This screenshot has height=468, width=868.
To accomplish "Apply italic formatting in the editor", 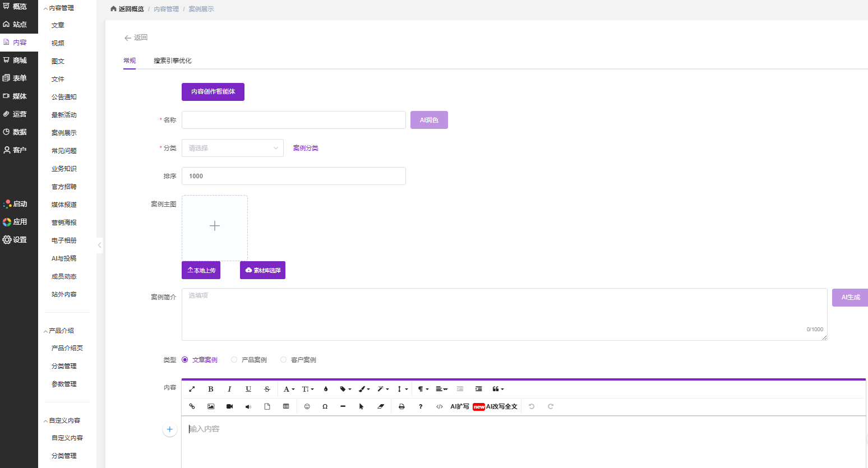I will pos(229,389).
